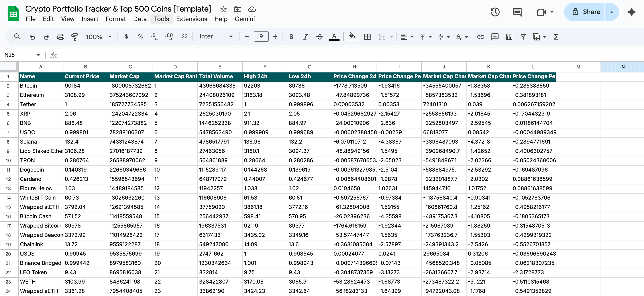Click the functions sigma icon
This screenshot has height=296, width=644.
click(x=556, y=37)
